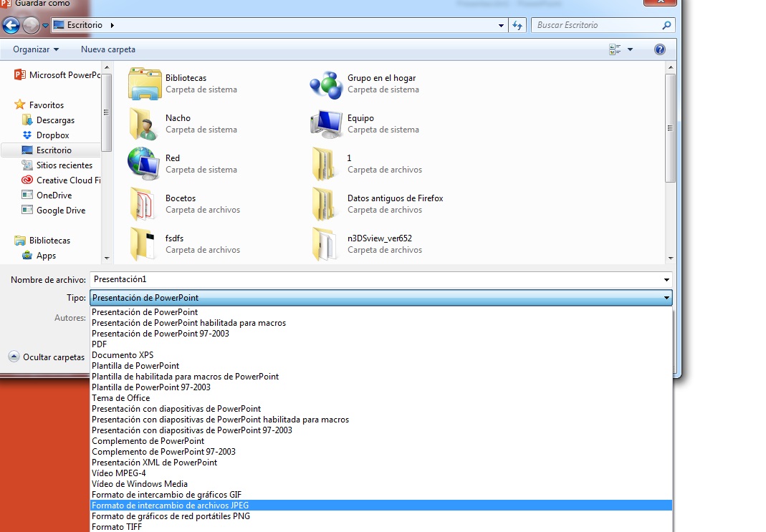Image resolution: width=766 pixels, height=532 pixels.
Task: Click the Buscar Escritorio search box
Action: (x=596, y=25)
